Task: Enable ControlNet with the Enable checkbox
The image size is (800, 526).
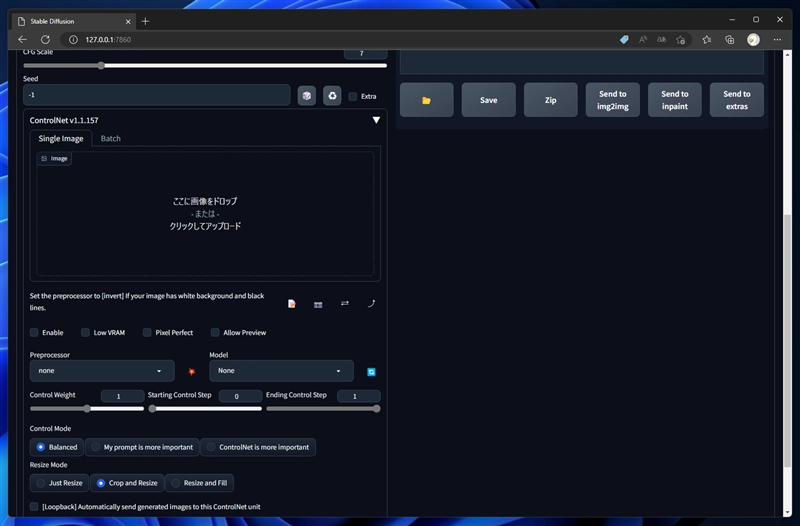Action: click(x=34, y=333)
